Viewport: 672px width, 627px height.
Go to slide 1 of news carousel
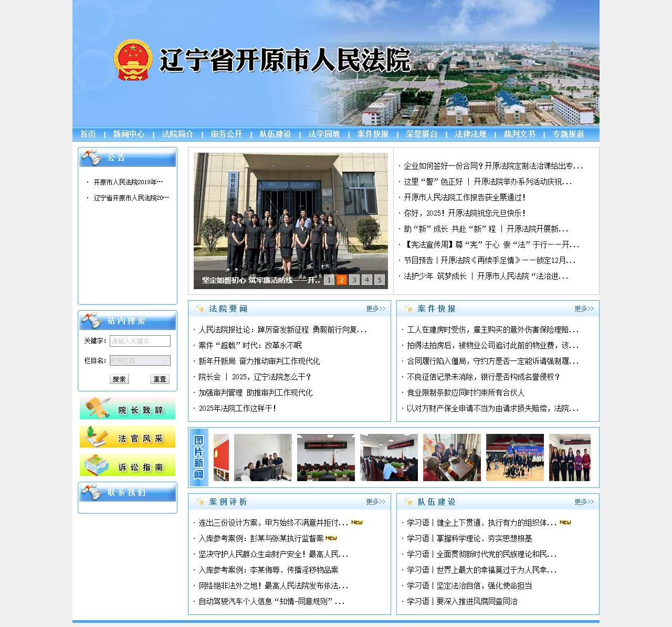329,280
